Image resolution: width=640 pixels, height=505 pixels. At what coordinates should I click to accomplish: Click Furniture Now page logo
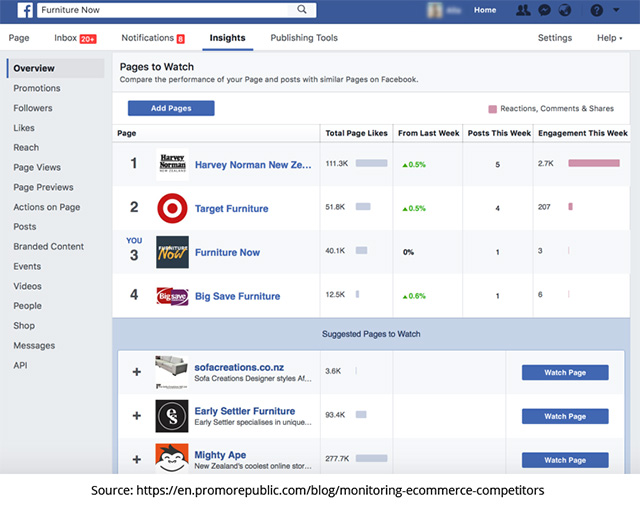pos(172,252)
